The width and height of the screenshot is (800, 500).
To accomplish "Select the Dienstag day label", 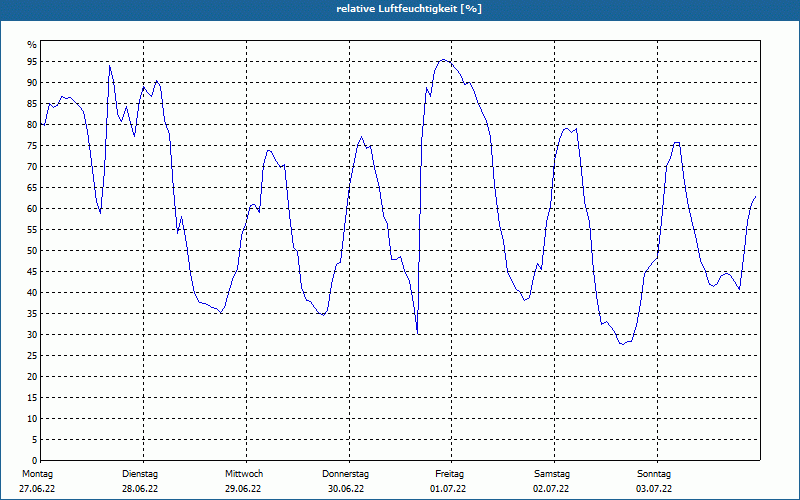I will [140, 474].
